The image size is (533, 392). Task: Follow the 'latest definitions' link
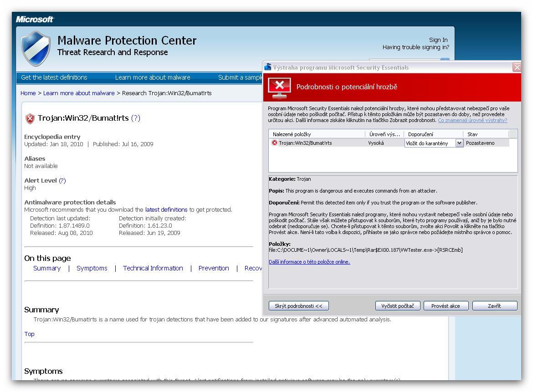coord(166,209)
